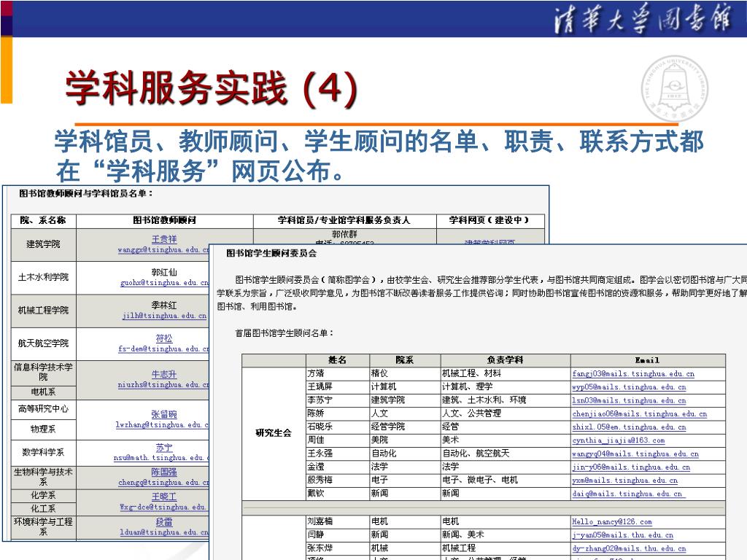Click the niuzhs@tsinghua.edu.cn email link
The height and width of the screenshot is (560, 747).
pyautogui.click(x=163, y=385)
